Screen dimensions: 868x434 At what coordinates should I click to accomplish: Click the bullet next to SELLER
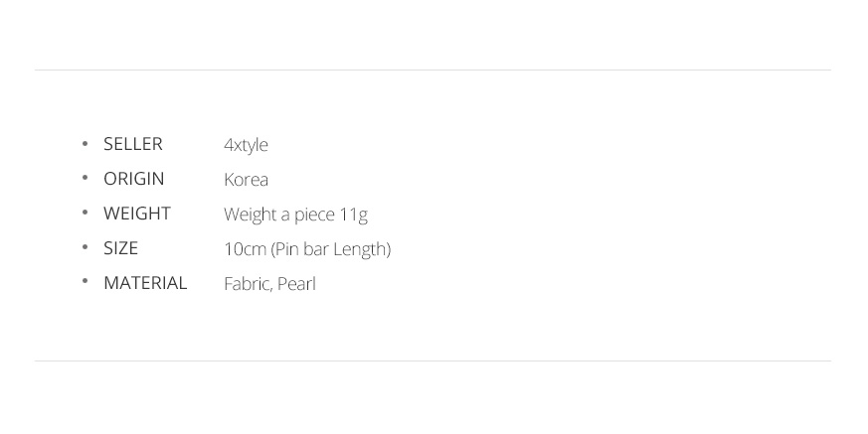(85, 143)
